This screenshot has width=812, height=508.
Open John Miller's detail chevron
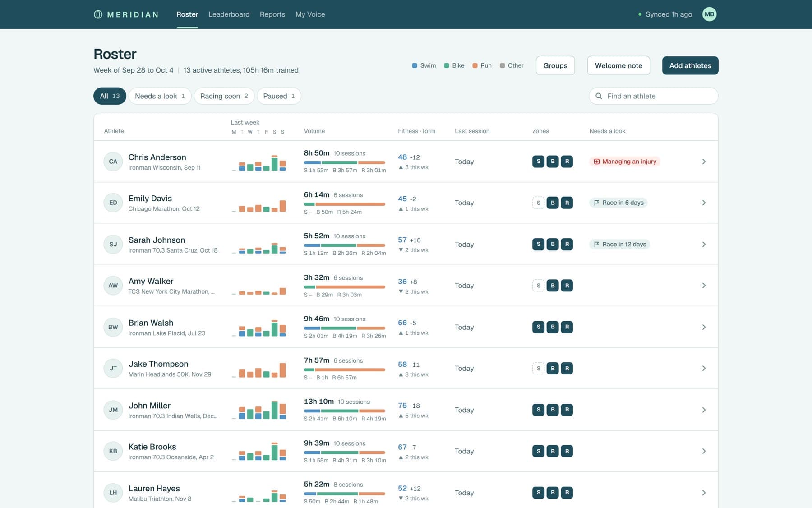point(704,410)
